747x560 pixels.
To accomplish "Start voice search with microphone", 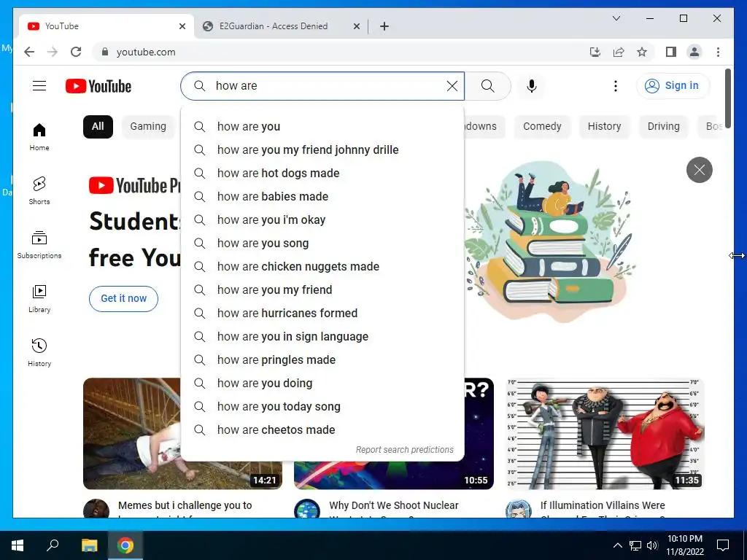I will (x=532, y=86).
